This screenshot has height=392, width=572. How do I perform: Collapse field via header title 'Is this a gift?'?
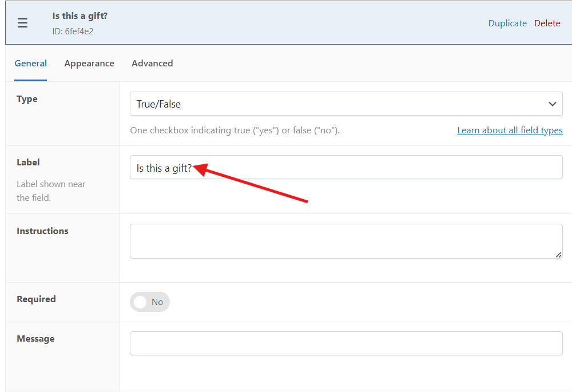[x=80, y=16]
